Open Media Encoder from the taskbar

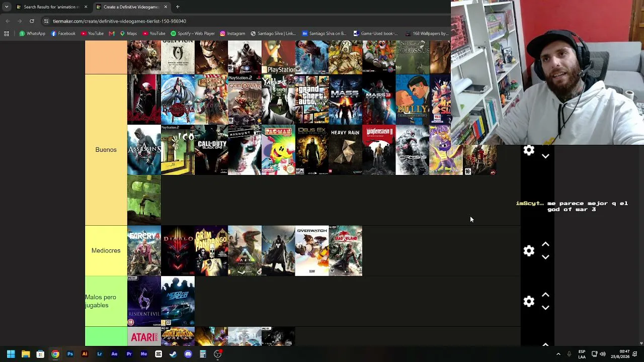tap(144, 354)
